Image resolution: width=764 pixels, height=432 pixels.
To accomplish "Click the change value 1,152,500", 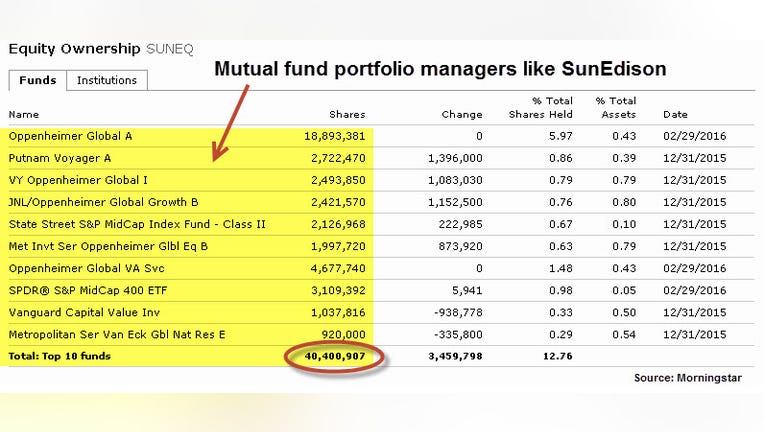I will click(455, 202).
